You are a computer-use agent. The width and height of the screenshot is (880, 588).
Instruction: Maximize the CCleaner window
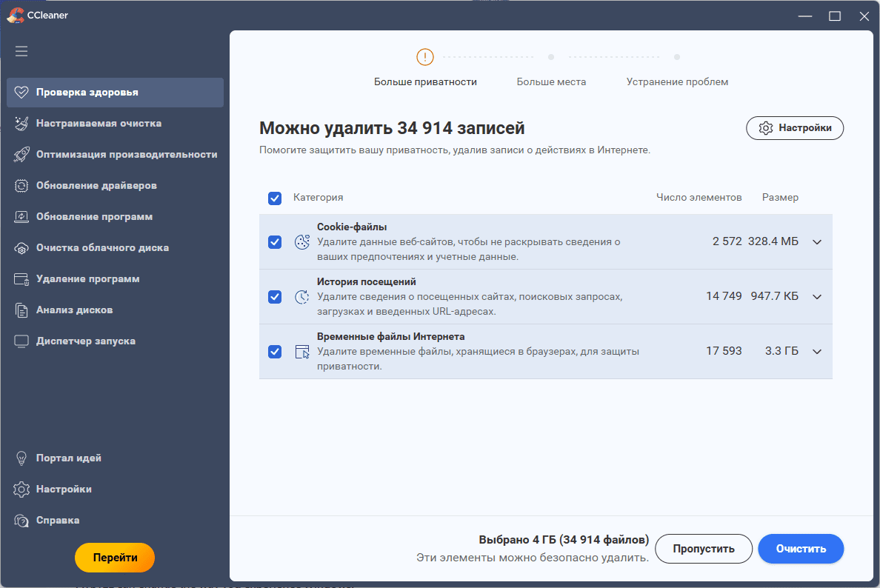coord(835,16)
